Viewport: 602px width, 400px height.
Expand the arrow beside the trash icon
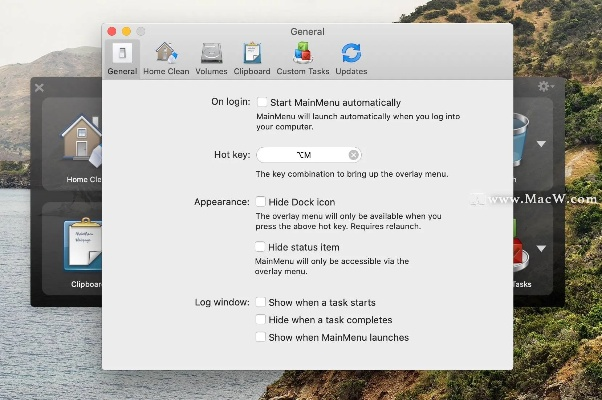541,144
